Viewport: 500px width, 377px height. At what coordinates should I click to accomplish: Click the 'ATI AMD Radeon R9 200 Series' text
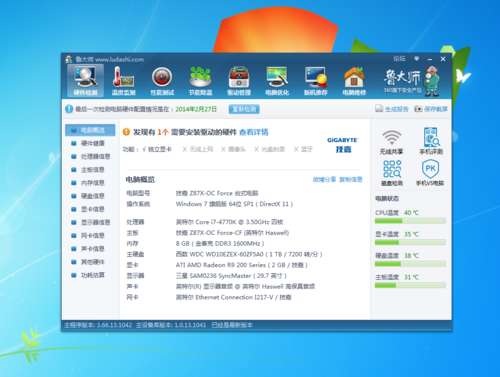242,265
